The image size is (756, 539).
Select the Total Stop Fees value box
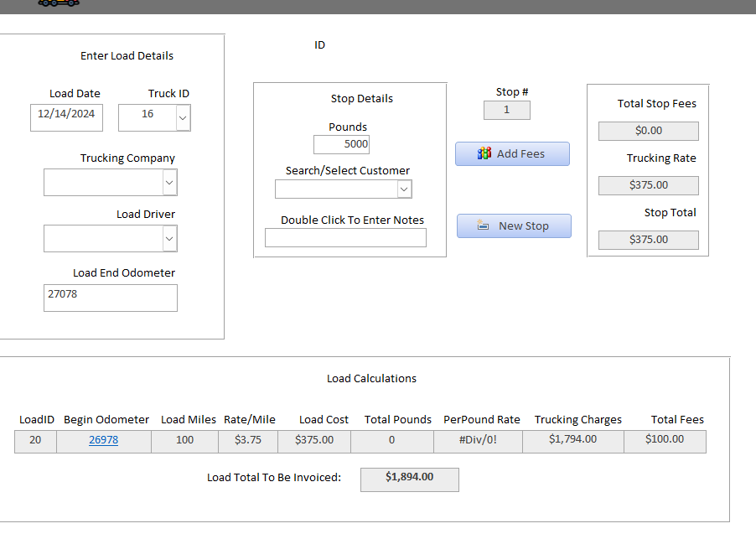[648, 131]
